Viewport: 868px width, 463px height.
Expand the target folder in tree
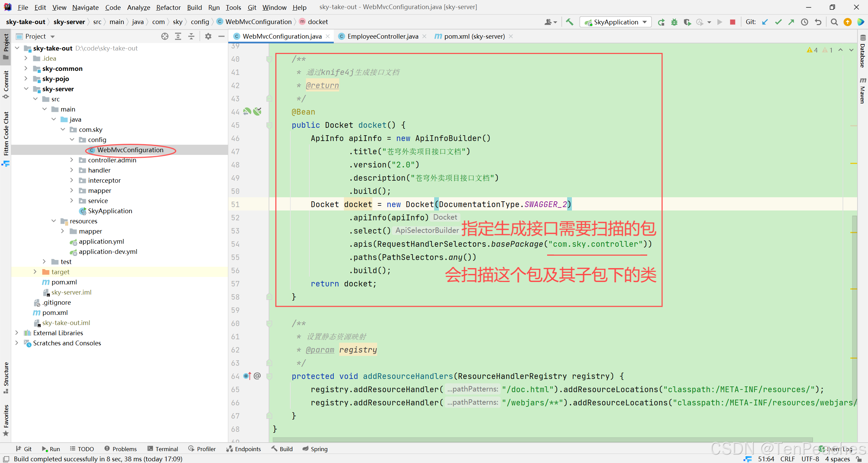[x=35, y=272]
